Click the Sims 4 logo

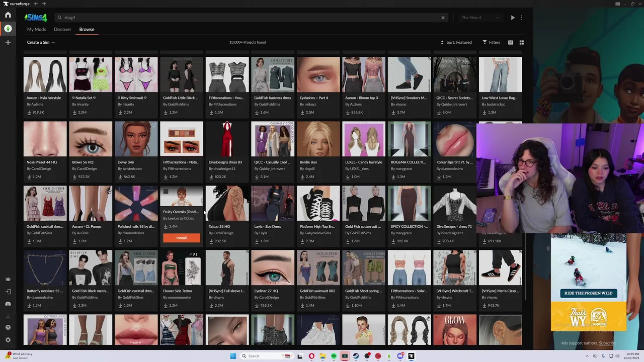[x=36, y=18]
